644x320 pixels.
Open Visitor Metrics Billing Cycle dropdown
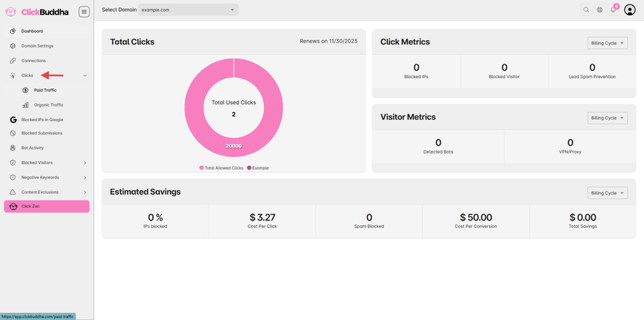(608, 118)
